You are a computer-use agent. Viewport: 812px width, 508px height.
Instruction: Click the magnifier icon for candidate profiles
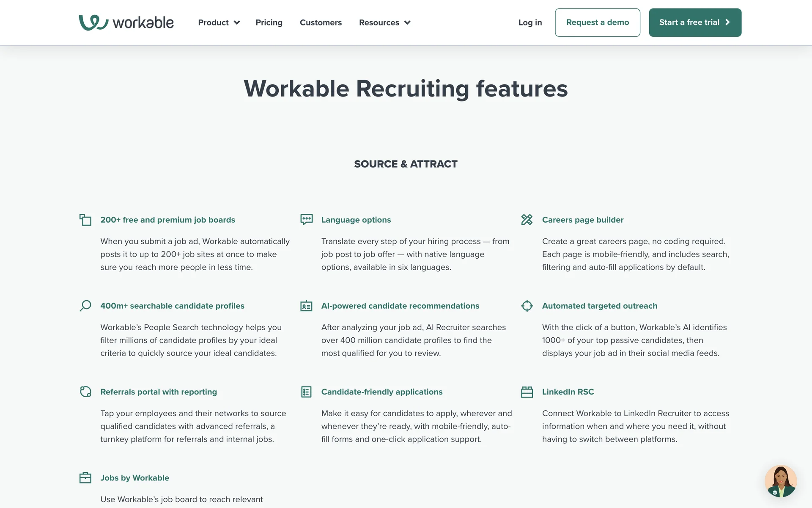(x=85, y=306)
